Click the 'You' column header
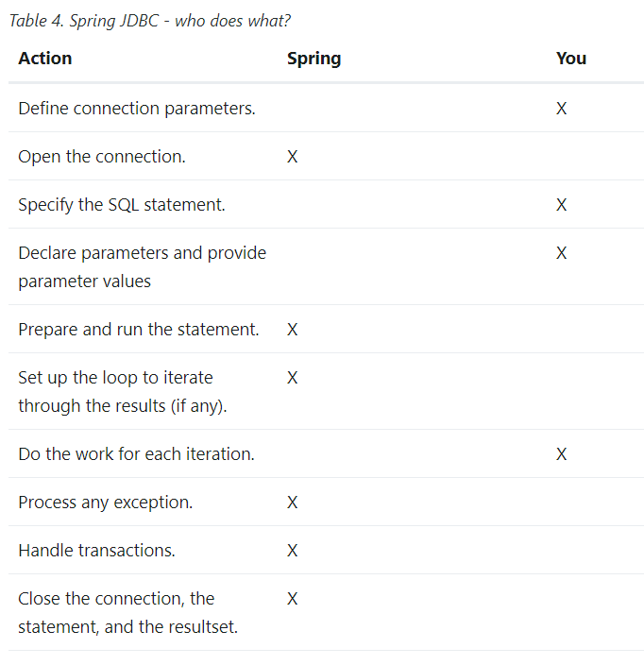The width and height of the screenshot is (644, 665). click(571, 59)
